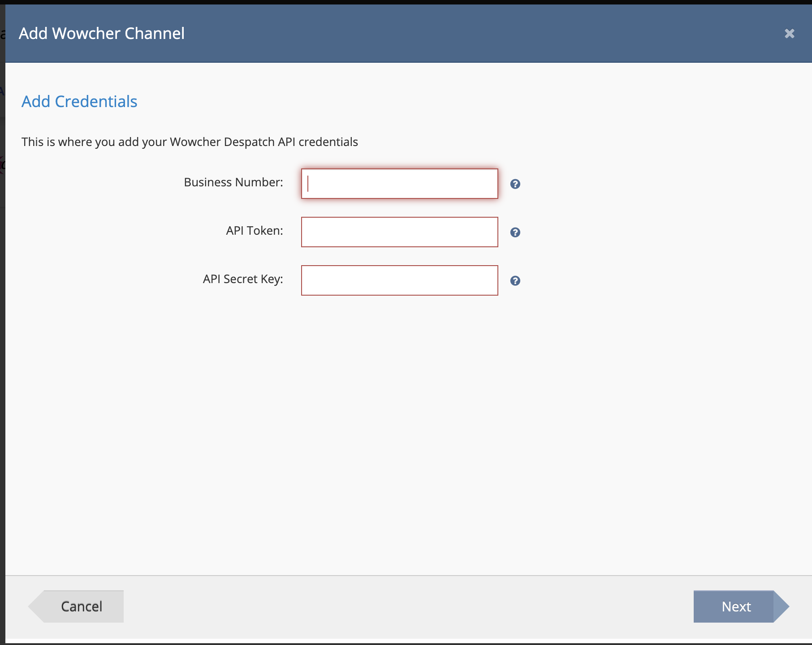Click the API Secret Key label
This screenshot has height=645, width=812.
point(243,279)
